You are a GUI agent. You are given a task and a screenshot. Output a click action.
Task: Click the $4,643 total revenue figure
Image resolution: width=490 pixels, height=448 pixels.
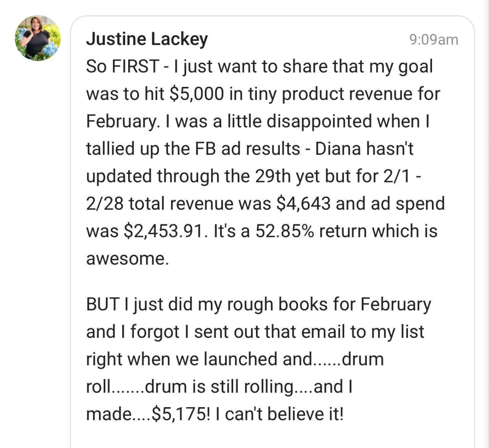tap(303, 204)
